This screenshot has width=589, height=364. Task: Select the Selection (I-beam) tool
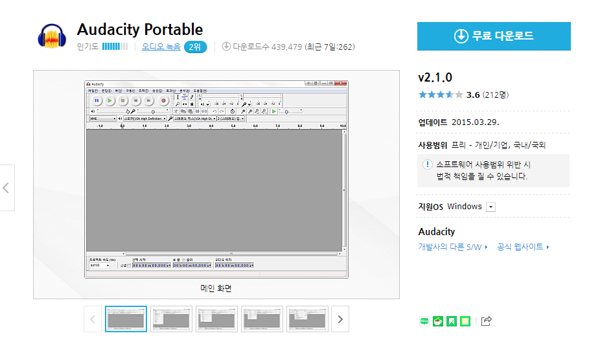178,97
